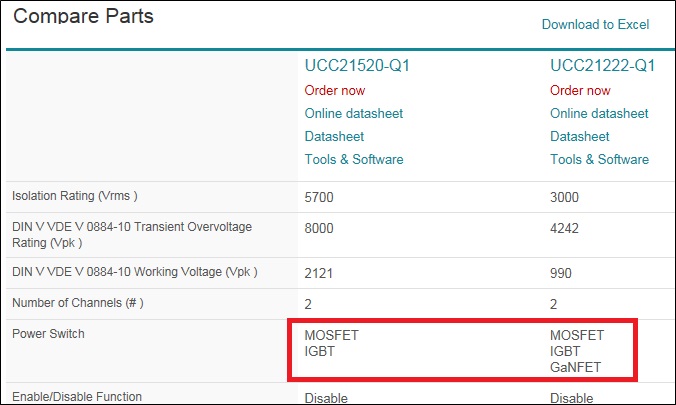Open Tools & Software for UCC21520-Q1
This screenshot has width=676, height=405.
click(x=354, y=160)
